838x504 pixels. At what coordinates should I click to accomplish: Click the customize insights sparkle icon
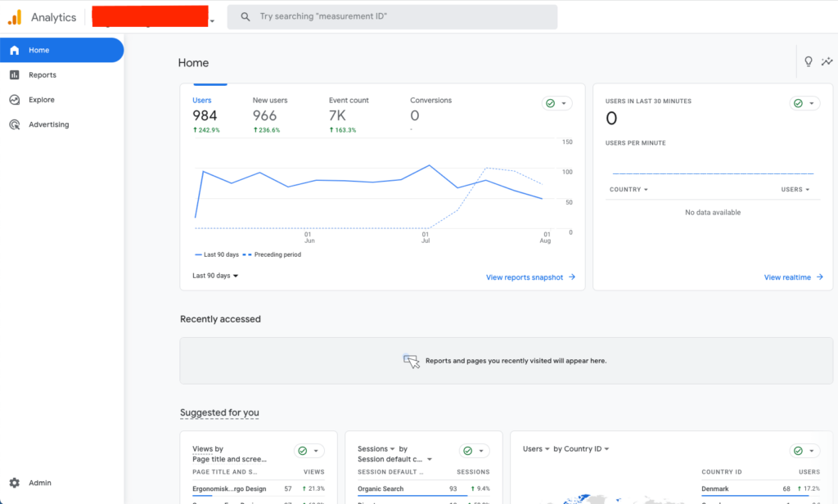827,61
